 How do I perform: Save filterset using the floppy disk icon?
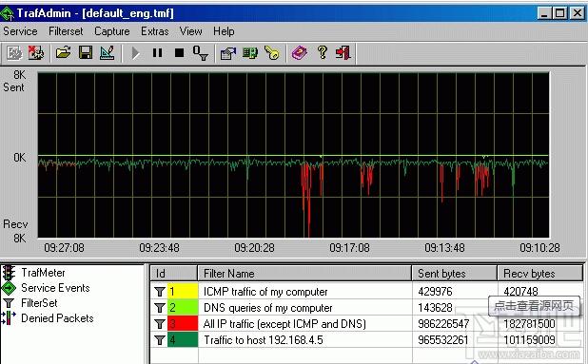tap(86, 53)
